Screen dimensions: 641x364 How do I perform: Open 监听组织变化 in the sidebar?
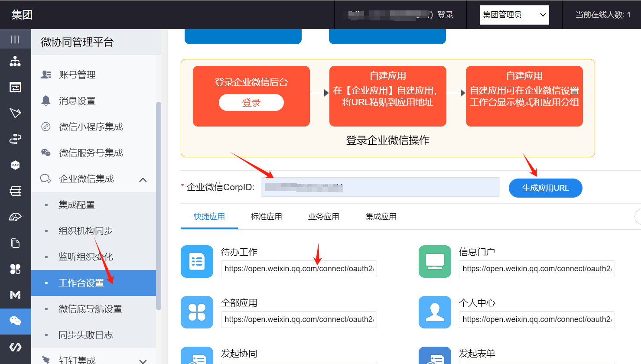(94, 257)
